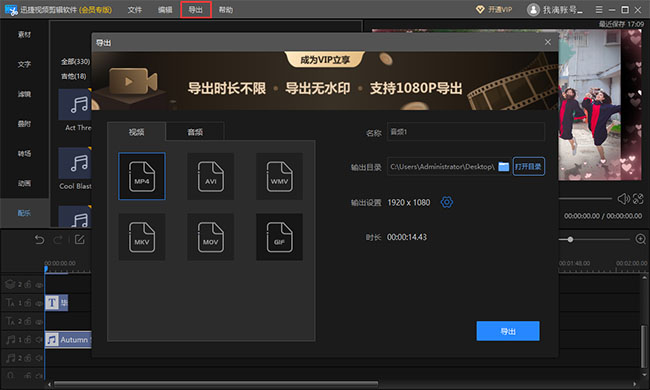Open the 文件 menu
Image resolution: width=650 pixels, height=390 pixels.
pos(135,10)
